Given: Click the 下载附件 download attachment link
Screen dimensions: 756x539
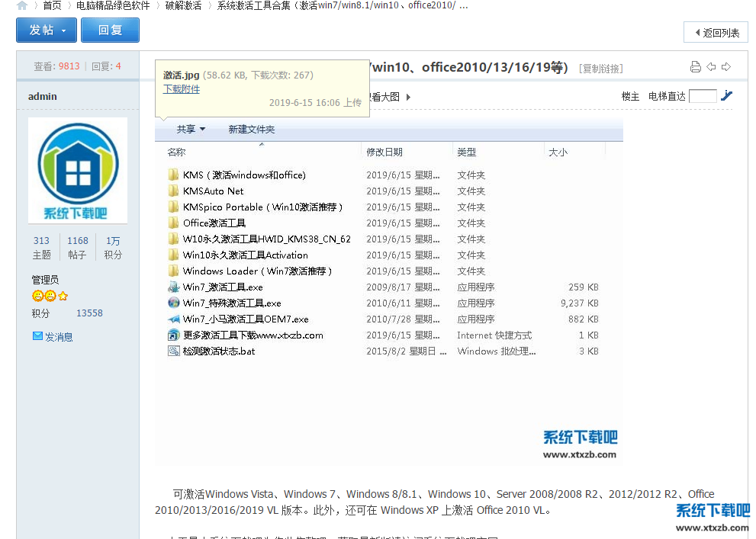Looking at the screenshot, I should [x=182, y=89].
